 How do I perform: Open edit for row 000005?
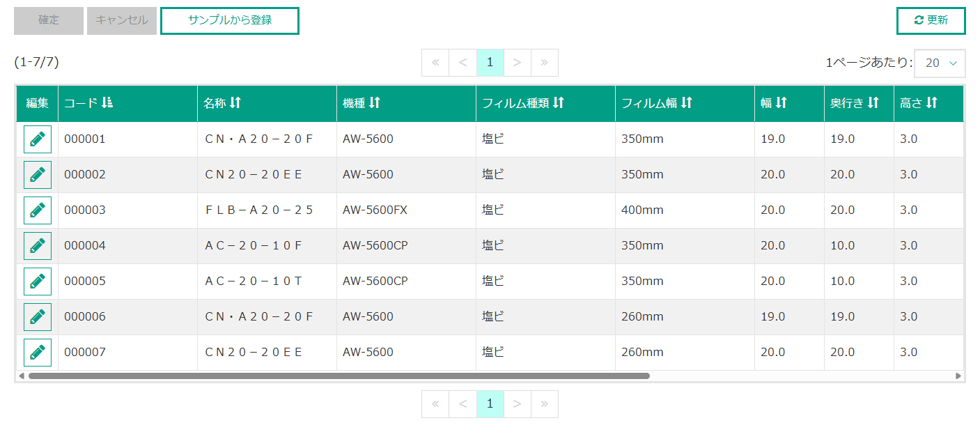pyautogui.click(x=38, y=282)
